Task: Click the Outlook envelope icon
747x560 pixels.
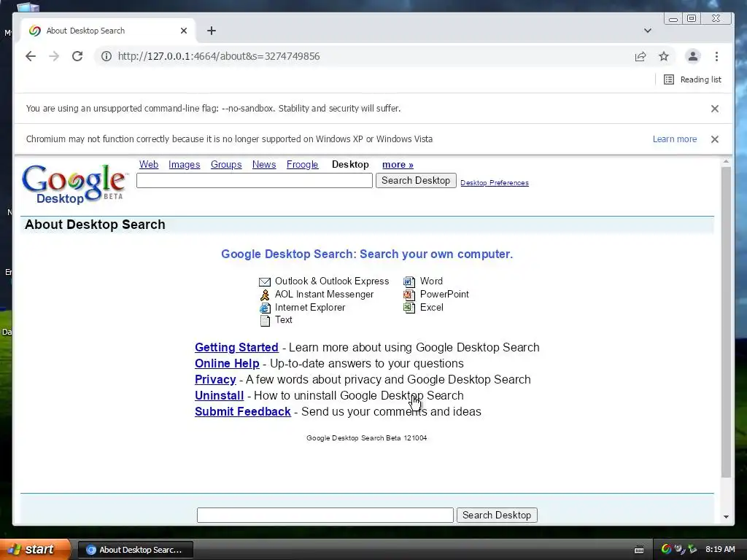Action: [265, 282]
